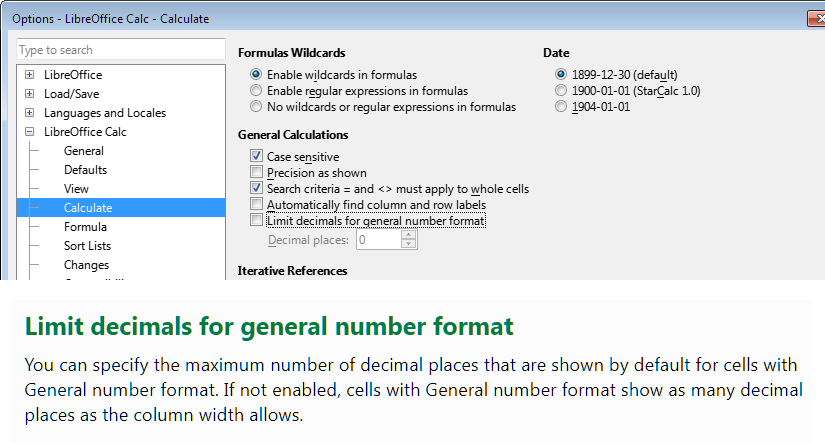Collapse the LibreOffice Calc node
Image resolution: width=825 pixels, height=443 pixels.
pyautogui.click(x=29, y=132)
